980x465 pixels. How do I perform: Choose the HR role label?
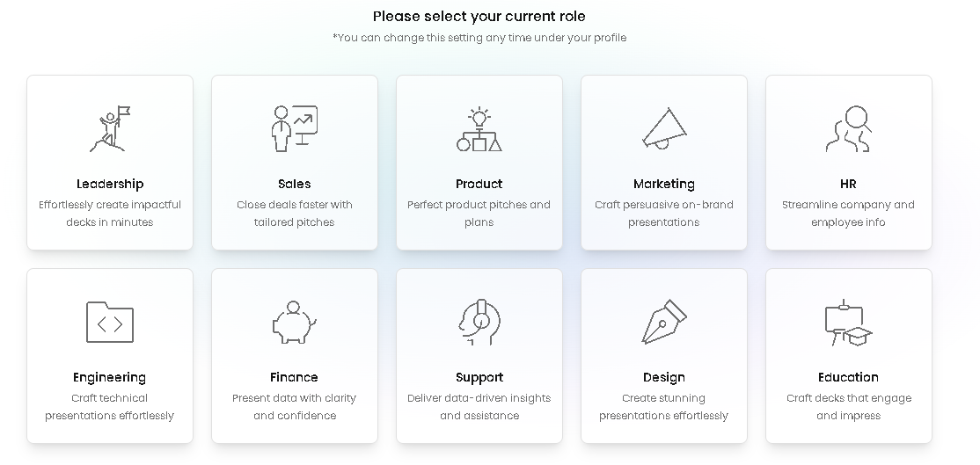(x=849, y=184)
